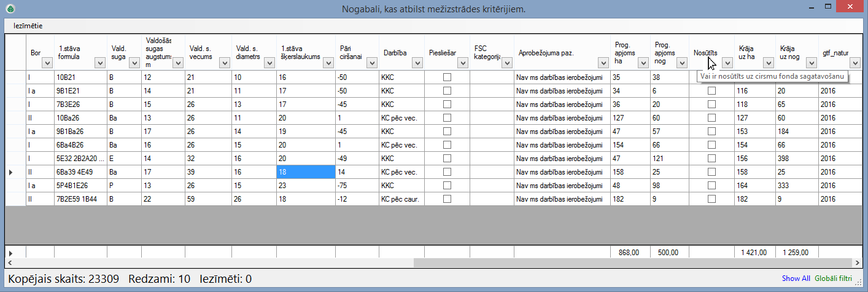Click the application icon in the title bar
868x292 pixels.
[10, 8]
